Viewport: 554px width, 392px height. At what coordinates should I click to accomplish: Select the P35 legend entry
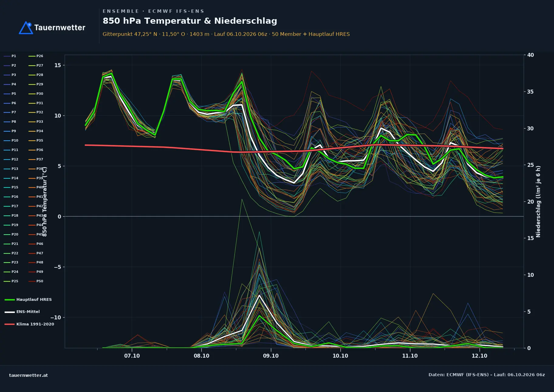coord(36,141)
